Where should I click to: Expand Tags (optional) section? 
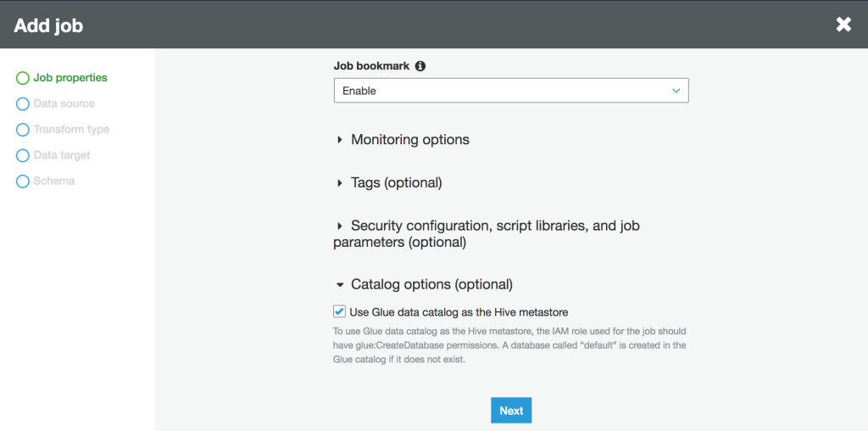tap(390, 182)
